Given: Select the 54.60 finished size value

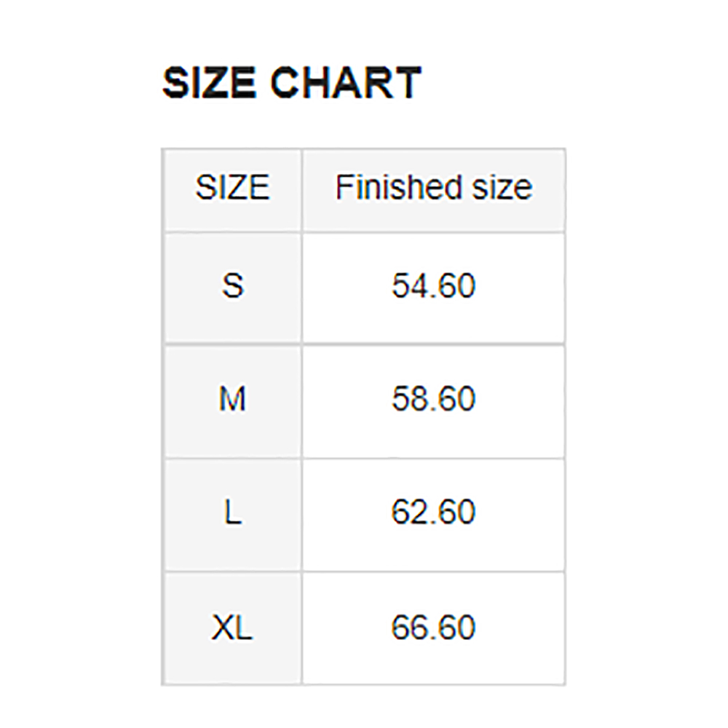Looking at the screenshot, I should pos(434,285).
